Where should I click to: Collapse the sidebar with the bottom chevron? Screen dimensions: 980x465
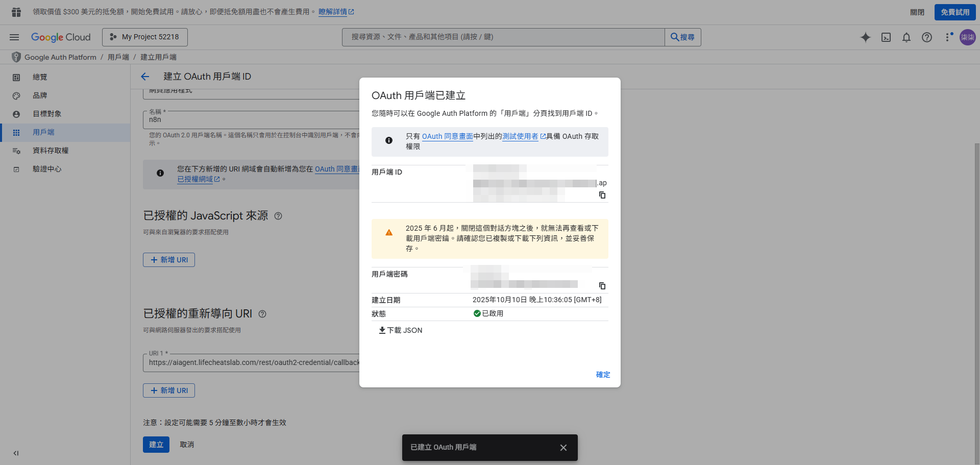point(15,453)
